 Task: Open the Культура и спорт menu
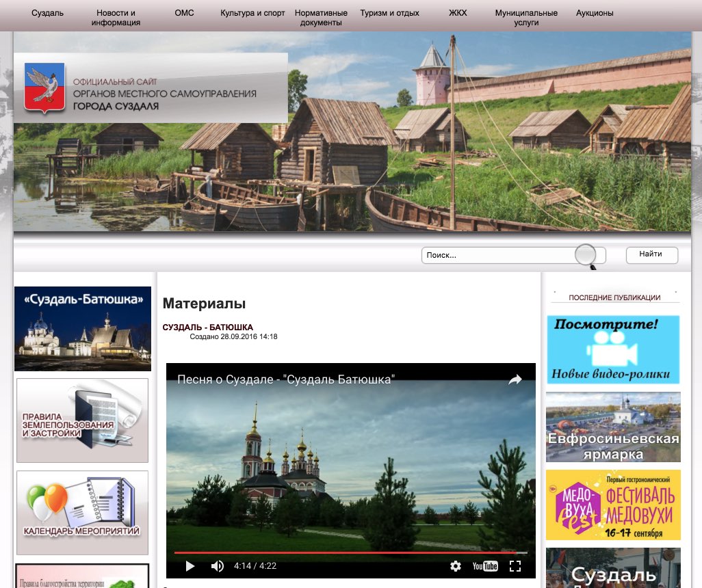pos(252,13)
